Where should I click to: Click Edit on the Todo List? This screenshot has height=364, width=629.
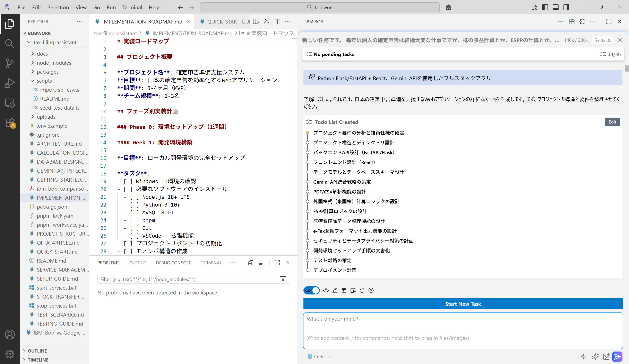pos(612,122)
